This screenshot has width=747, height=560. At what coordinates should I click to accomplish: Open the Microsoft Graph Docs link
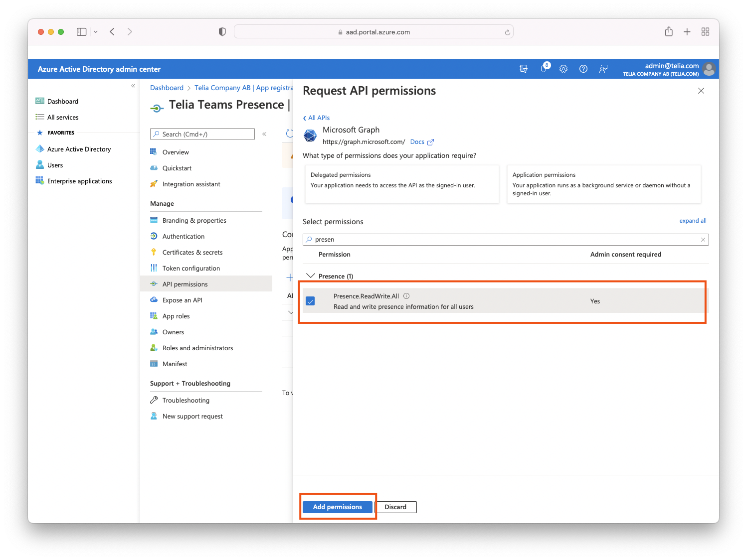[422, 142]
